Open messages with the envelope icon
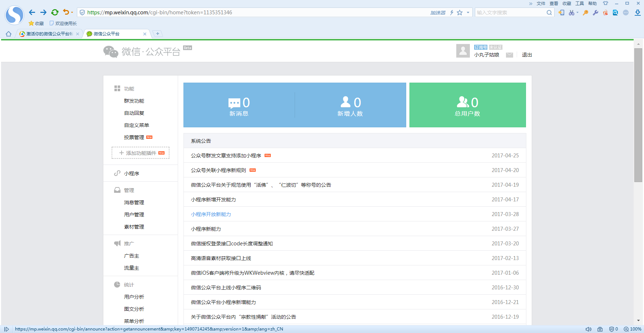644x333 pixels. click(x=510, y=55)
